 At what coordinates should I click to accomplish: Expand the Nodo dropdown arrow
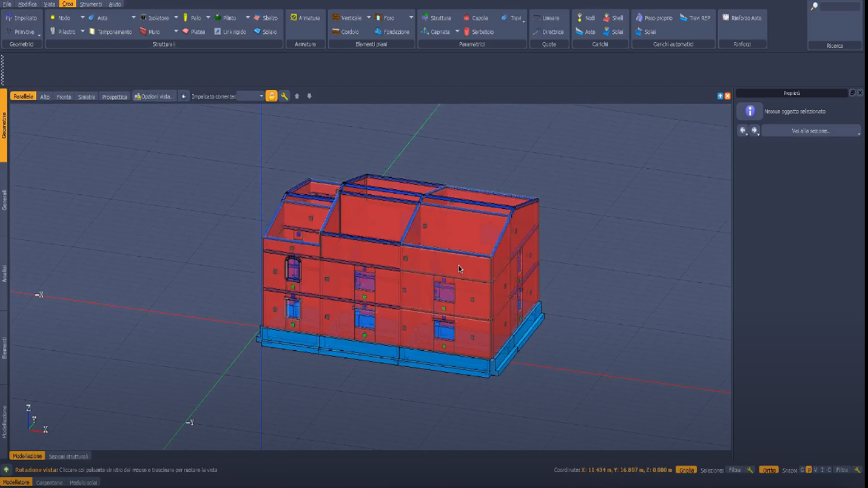pos(82,18)
